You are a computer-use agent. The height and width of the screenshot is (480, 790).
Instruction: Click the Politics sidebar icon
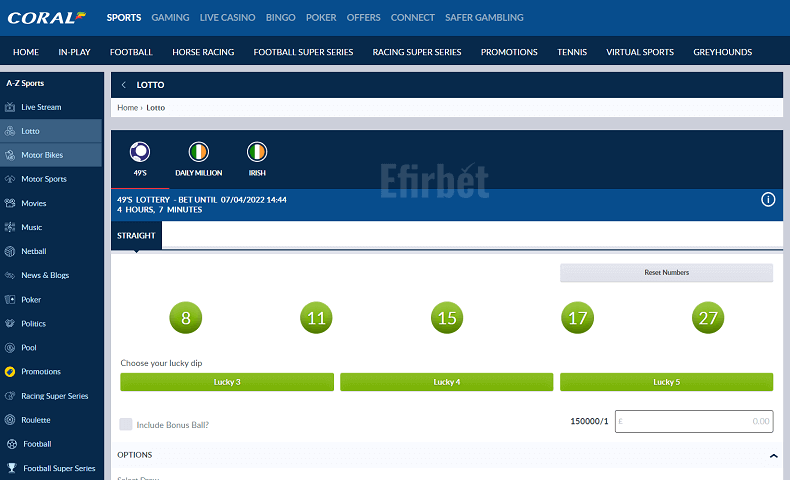(x=10, y=323)
